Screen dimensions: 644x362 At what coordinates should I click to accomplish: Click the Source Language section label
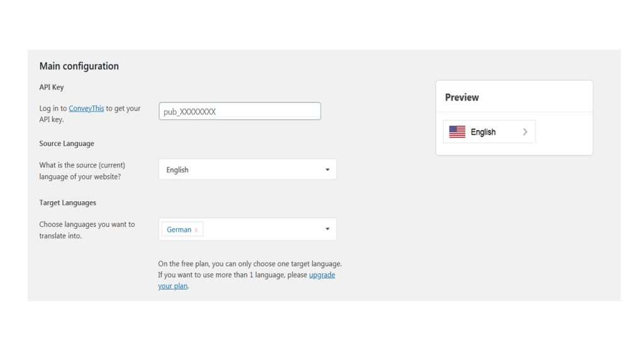point(67,143)
